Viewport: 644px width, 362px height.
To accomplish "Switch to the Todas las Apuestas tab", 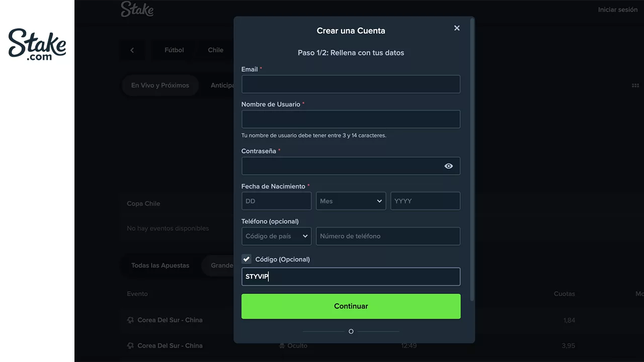I will coord(160,265).
